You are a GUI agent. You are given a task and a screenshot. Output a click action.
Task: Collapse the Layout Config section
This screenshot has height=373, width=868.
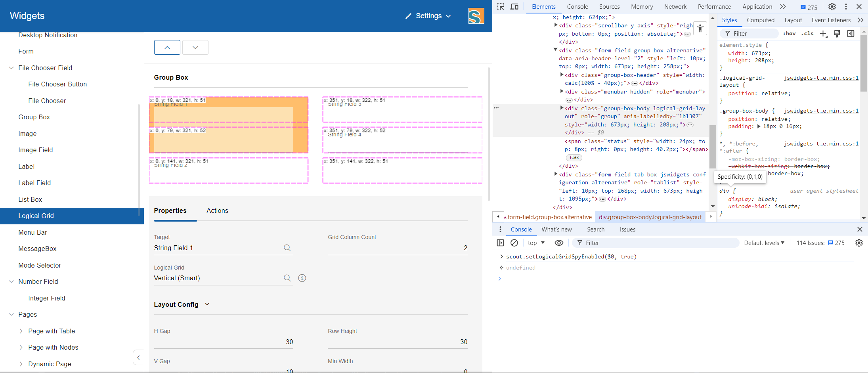(207, 304)
